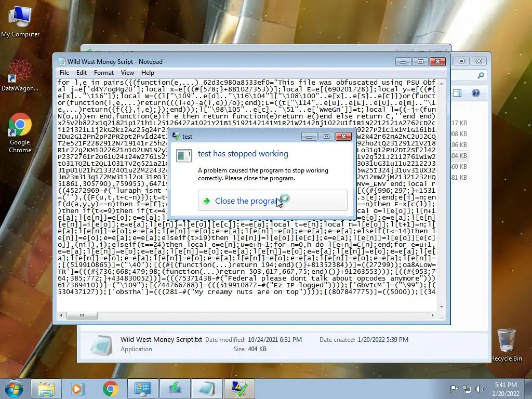
Task: Click the Notepad title bar icon
Action: click(x=61, y=61)
